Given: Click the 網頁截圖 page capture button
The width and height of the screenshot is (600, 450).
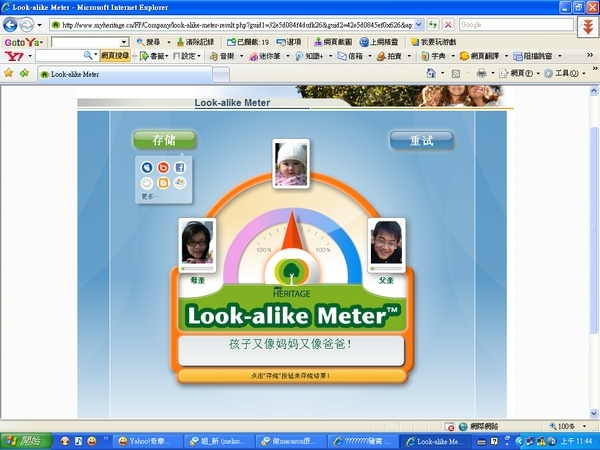Looking at the screenshot, I should [x=333, y=42].
